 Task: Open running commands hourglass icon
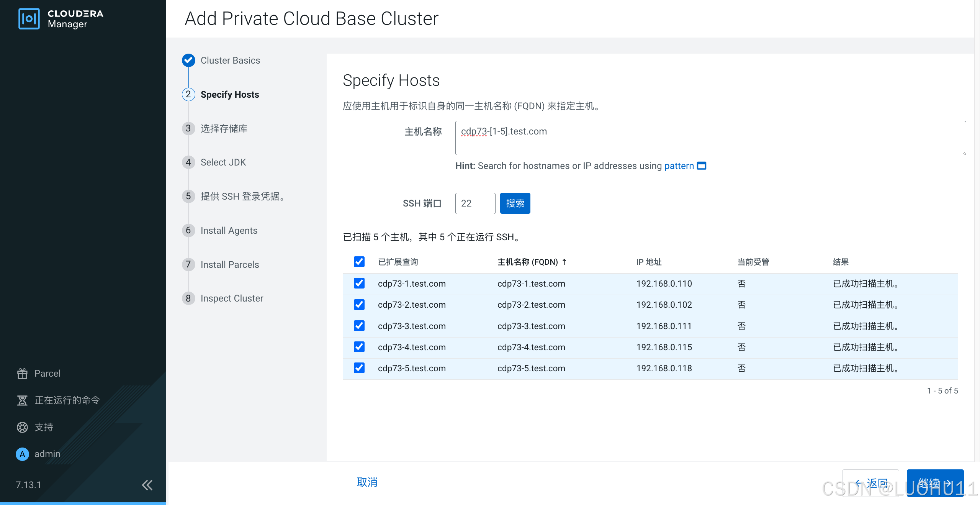pyautogui.click(x=22, y=400)
